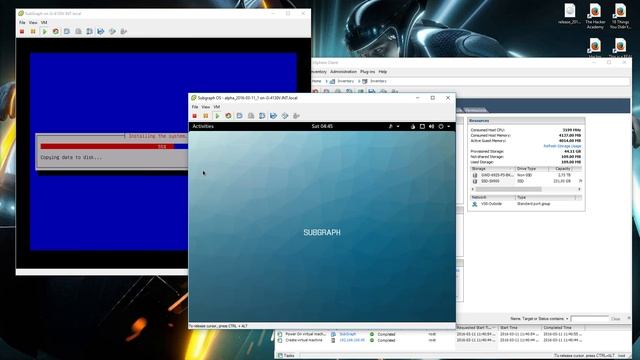Open File menu in Subgraph OS console

[x=195, y=107]
